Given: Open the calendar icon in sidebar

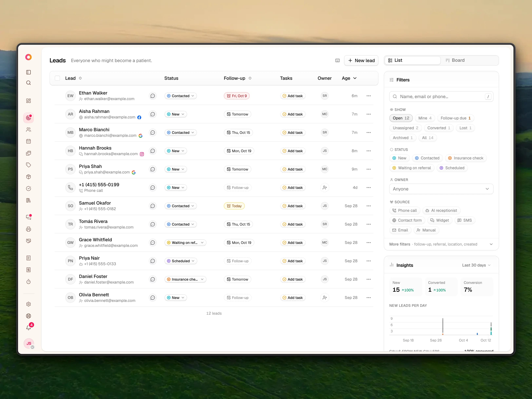Looking at the screenshot, I should click(28, 141).
